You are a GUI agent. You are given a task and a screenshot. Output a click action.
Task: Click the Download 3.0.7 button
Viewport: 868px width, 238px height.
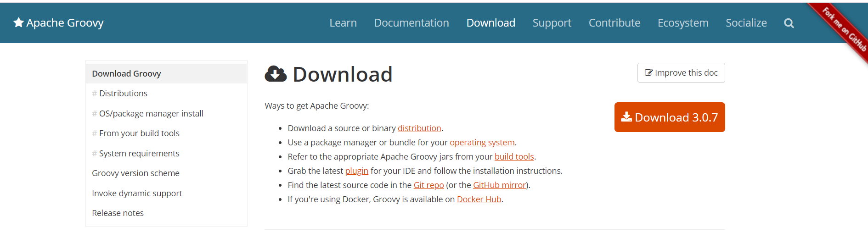[x=670, y=117]
